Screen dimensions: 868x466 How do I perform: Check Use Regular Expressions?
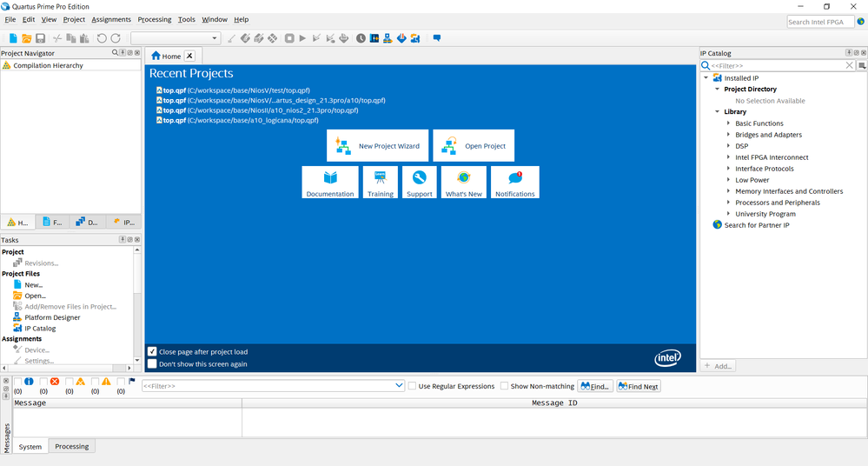coord(413,386)
